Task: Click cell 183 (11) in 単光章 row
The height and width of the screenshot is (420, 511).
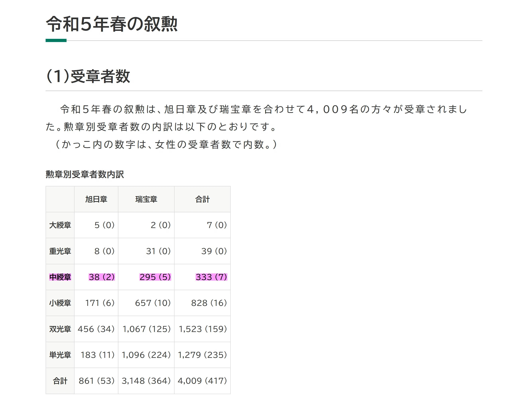Action: 96,355
